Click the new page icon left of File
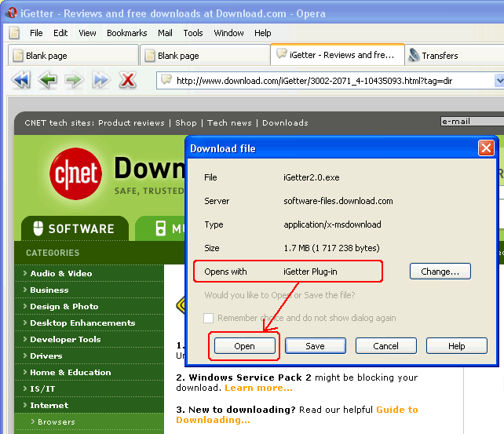 pos(14,33)
